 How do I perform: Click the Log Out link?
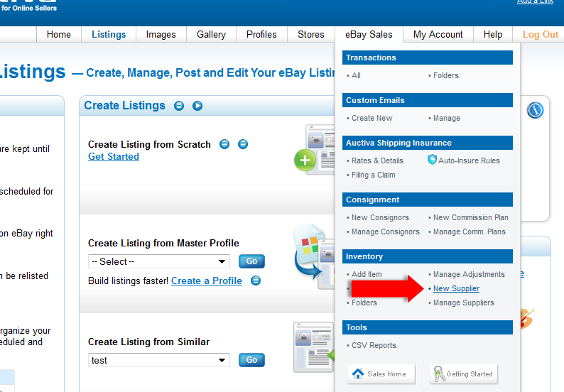pos(541,35)
